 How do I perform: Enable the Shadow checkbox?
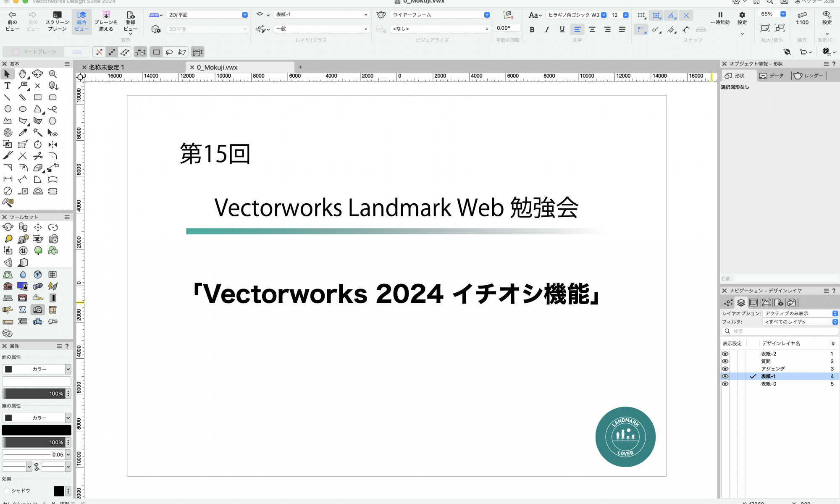7,491
